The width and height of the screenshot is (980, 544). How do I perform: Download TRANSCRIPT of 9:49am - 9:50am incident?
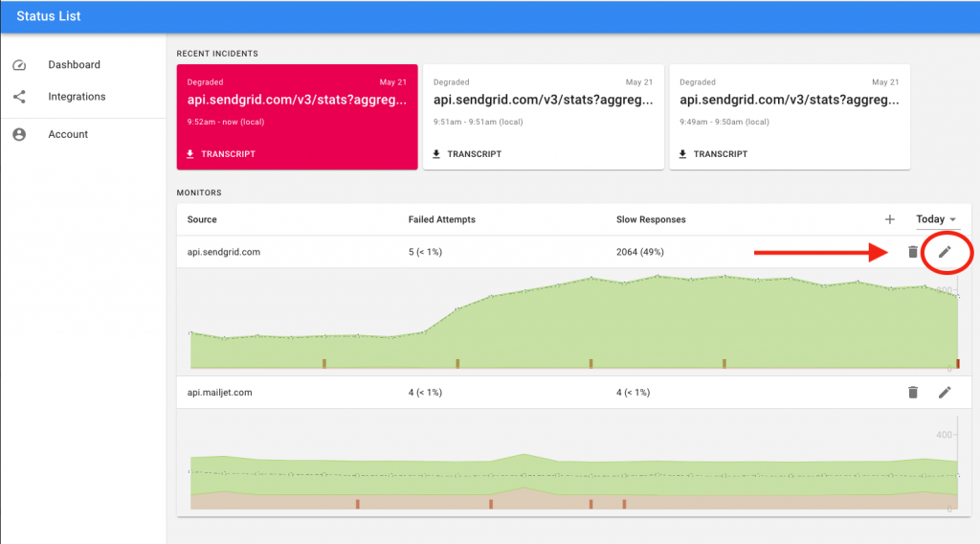click(721, 154)
